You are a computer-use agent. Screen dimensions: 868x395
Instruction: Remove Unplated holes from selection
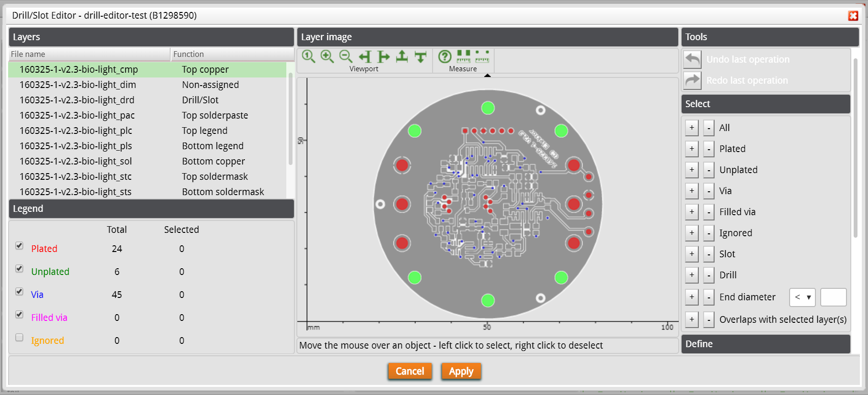click(x=709, y=170)
